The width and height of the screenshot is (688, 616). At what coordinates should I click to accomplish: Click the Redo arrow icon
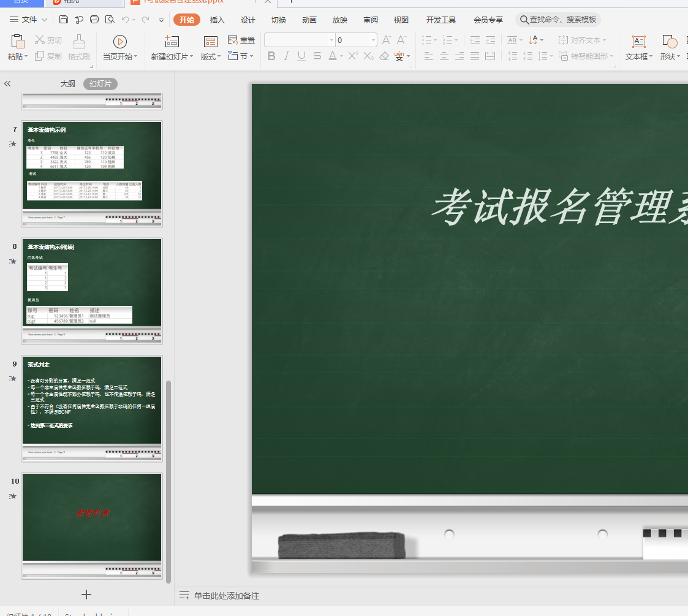tap(145, 20)
